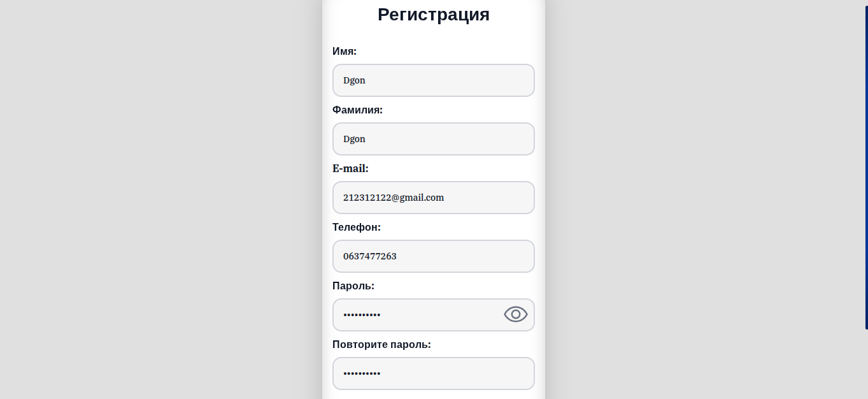This screenshot has height=399, width=868.
Task: Click the Регистрация heading
Action: tap(434, 14)
